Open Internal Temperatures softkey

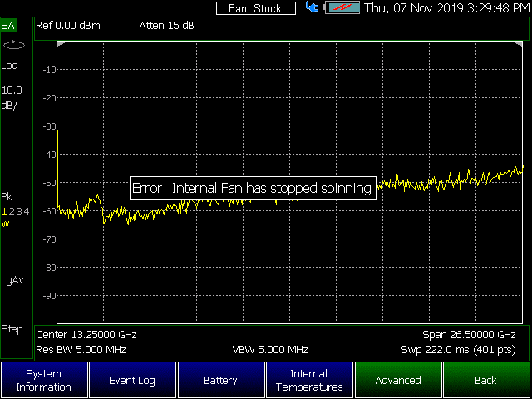309,380
